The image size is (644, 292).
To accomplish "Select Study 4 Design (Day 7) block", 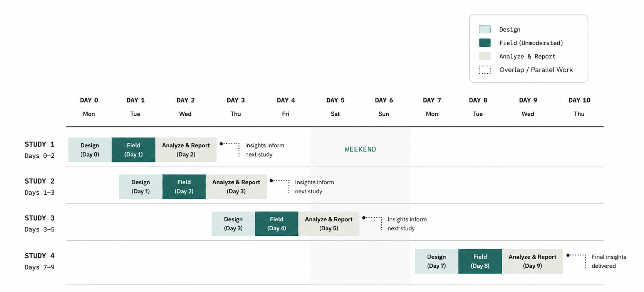I will point(436,261).
